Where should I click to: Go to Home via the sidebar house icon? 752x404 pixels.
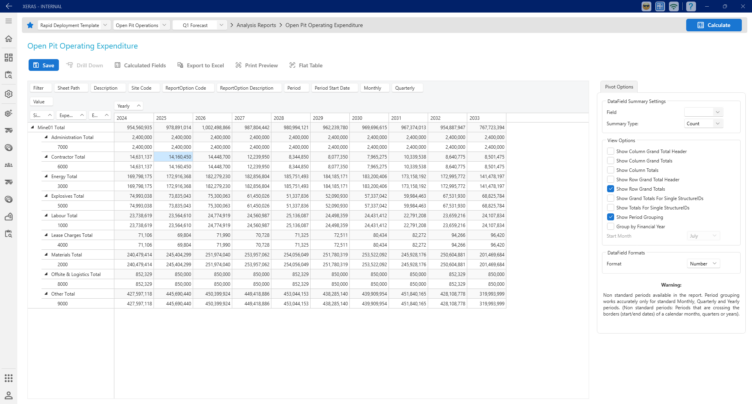[x=9, y=39]
